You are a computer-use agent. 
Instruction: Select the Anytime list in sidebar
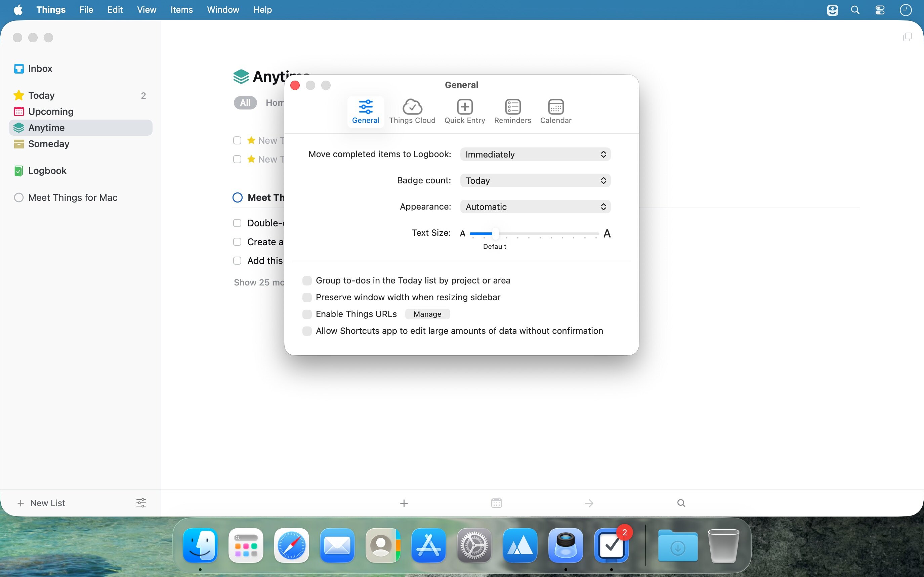tap(80, 128)
